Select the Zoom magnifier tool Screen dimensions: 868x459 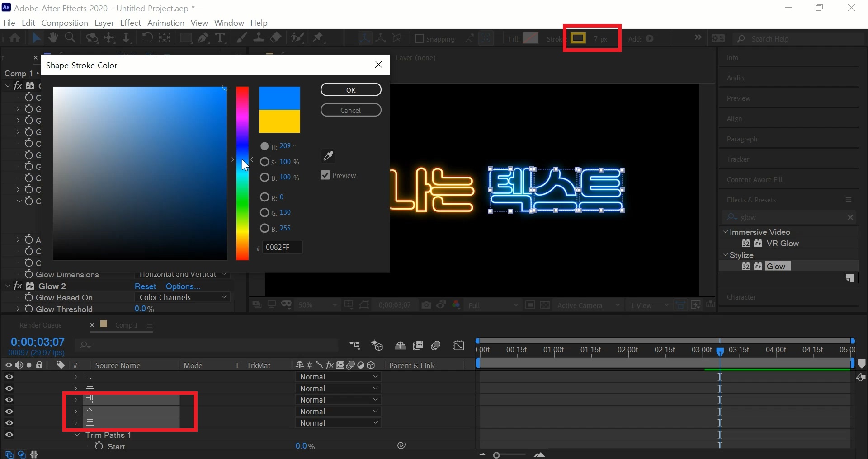click(70, 38)
